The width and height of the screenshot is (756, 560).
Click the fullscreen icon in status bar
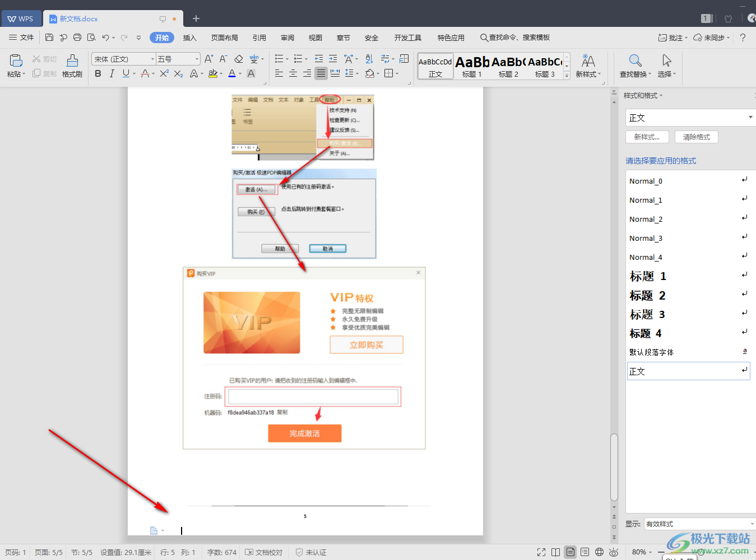point(541,552)
